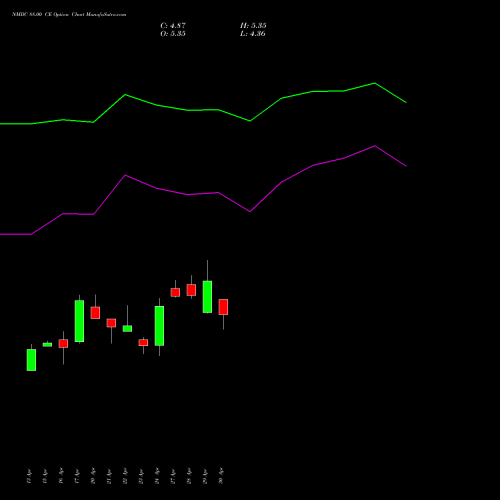Select the red candle on 20 Apr
Viewport: 500px width, 500px height.
(x=95, y=313)
